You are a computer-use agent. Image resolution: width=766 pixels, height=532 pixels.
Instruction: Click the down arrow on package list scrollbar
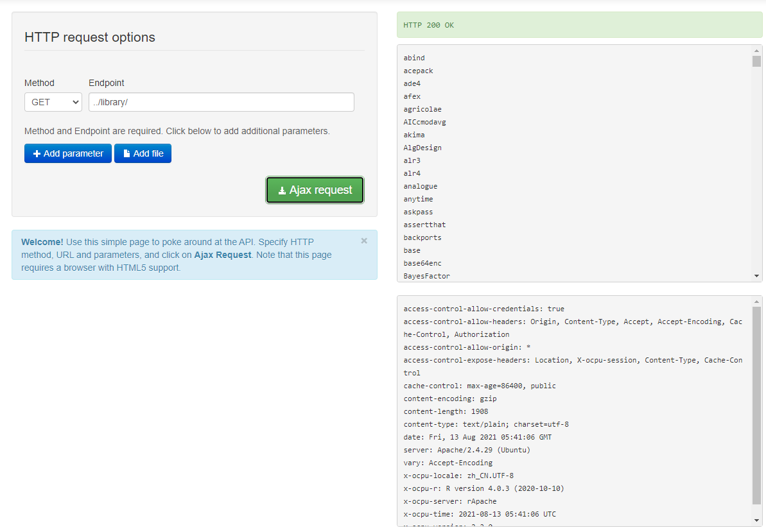click(757, 275)
